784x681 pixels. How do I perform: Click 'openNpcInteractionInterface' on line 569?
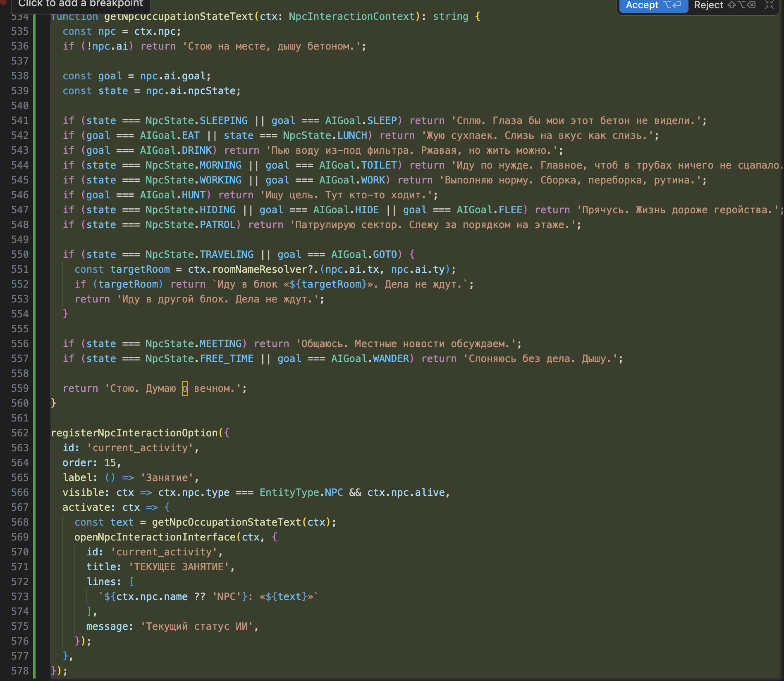pos(155,537)
